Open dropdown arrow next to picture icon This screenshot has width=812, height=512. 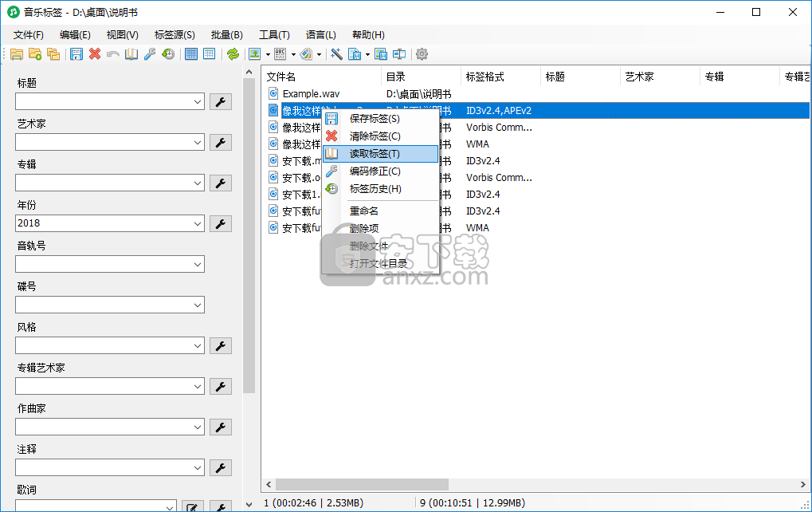(268, 54)
